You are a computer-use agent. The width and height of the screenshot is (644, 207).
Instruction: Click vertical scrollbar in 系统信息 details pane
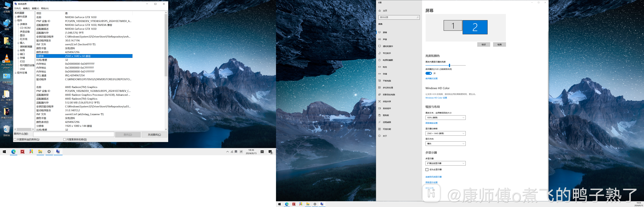point(166,45)
